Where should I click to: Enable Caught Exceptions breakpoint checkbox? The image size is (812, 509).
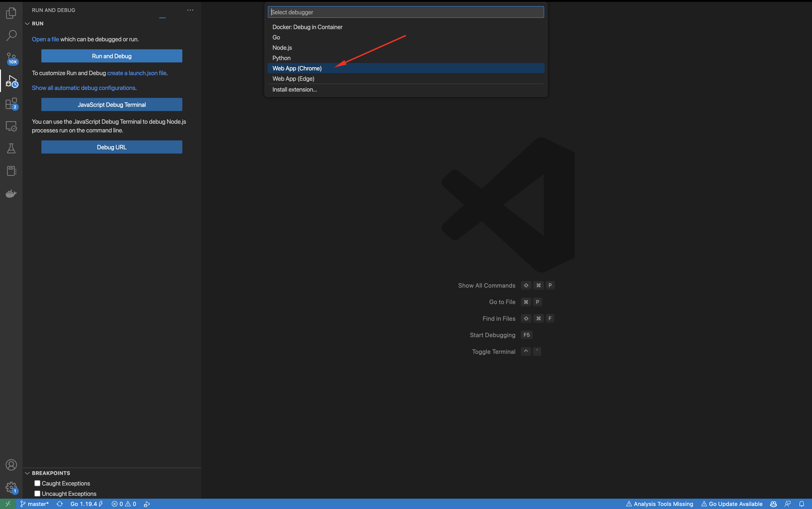[37, 483]
